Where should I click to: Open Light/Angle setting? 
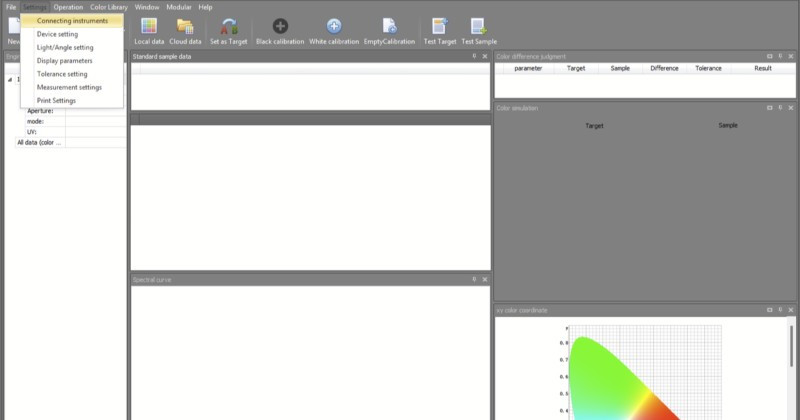pos(72,47)
